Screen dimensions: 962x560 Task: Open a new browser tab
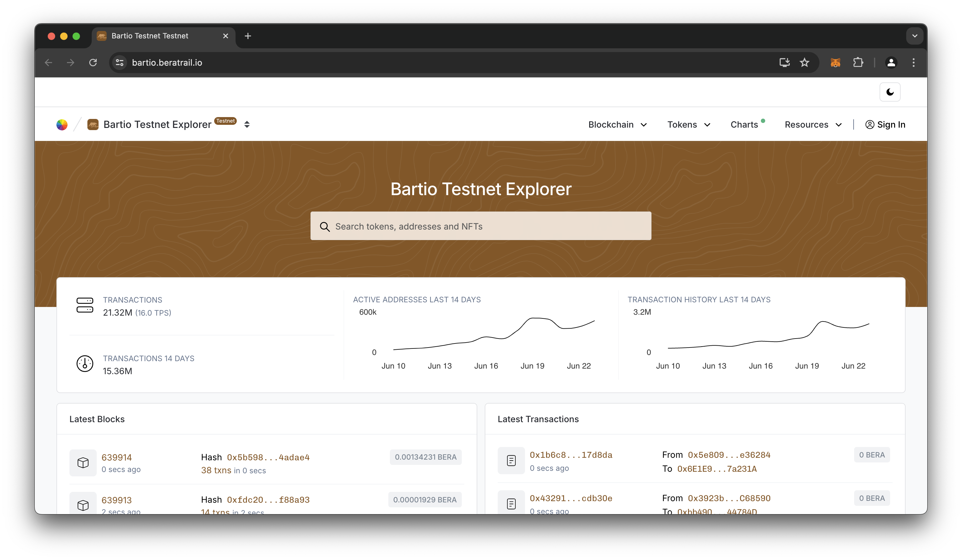(248, 36)
